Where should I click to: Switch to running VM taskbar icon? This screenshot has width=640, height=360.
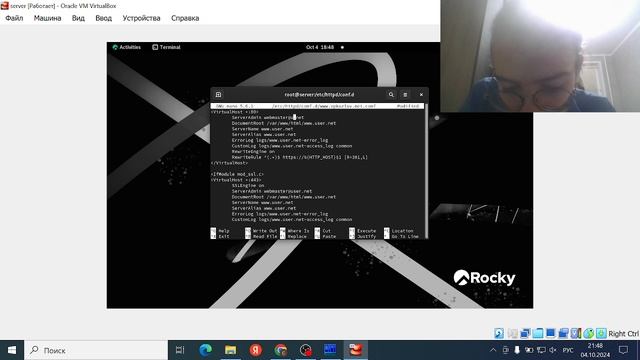tap(356, 350)
